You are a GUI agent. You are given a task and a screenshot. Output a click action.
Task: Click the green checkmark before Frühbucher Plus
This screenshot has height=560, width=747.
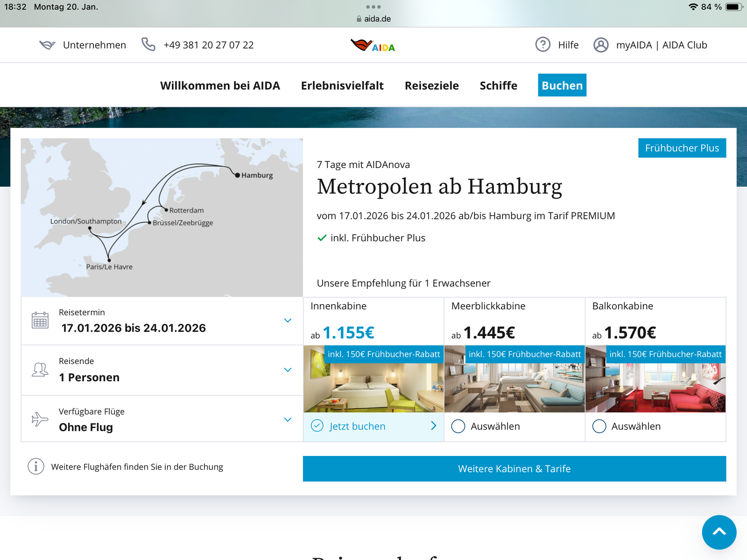pyautogui.click(x=322, y=238)
